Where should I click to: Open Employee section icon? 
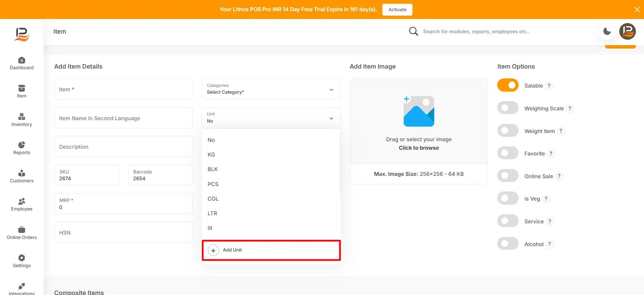pos(22,201)
